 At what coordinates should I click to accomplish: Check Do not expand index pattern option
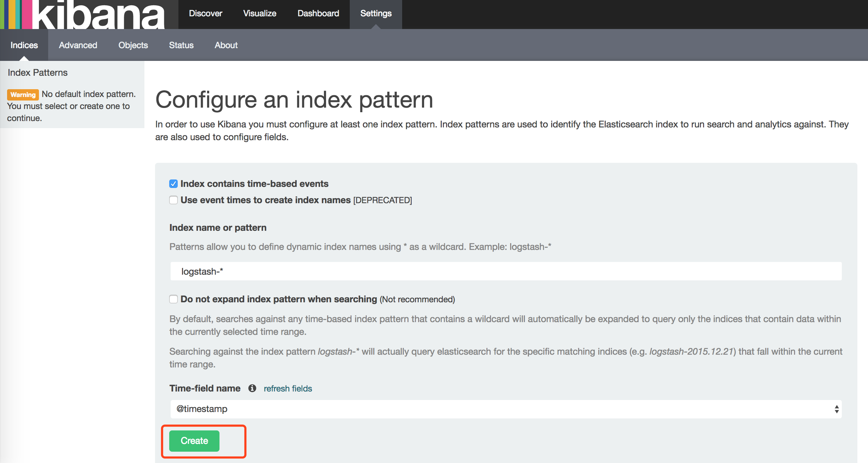click(173, 299)
